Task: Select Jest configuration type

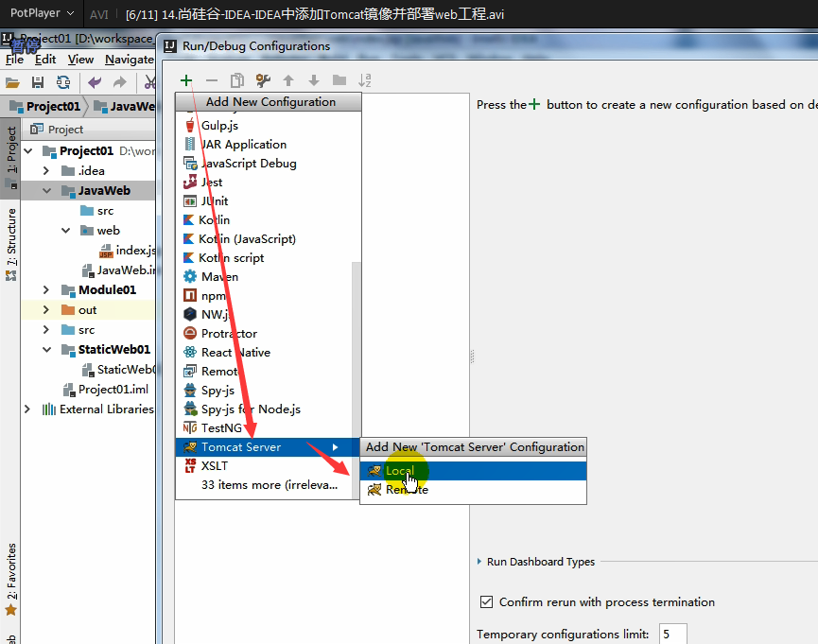Action: point(268,183)
